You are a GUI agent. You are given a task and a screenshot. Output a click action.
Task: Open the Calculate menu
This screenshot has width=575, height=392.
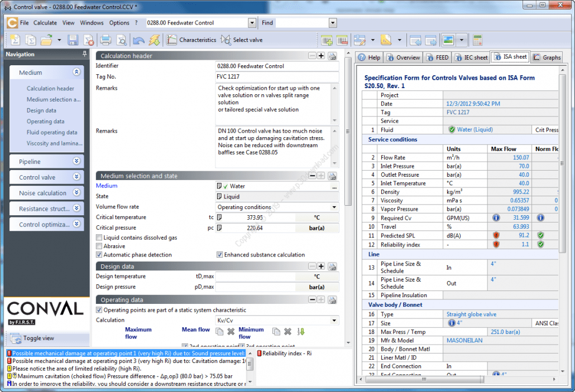tap(45, 23)
